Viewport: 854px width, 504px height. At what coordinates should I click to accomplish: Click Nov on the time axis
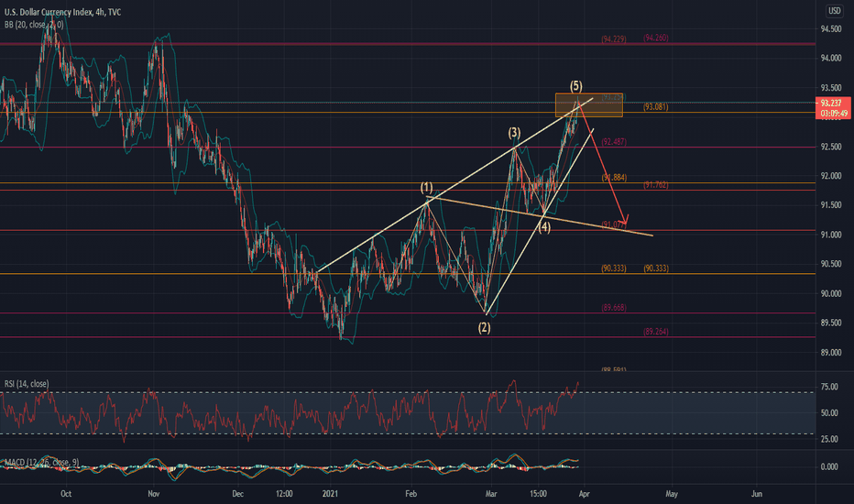[x=154, y=494]
